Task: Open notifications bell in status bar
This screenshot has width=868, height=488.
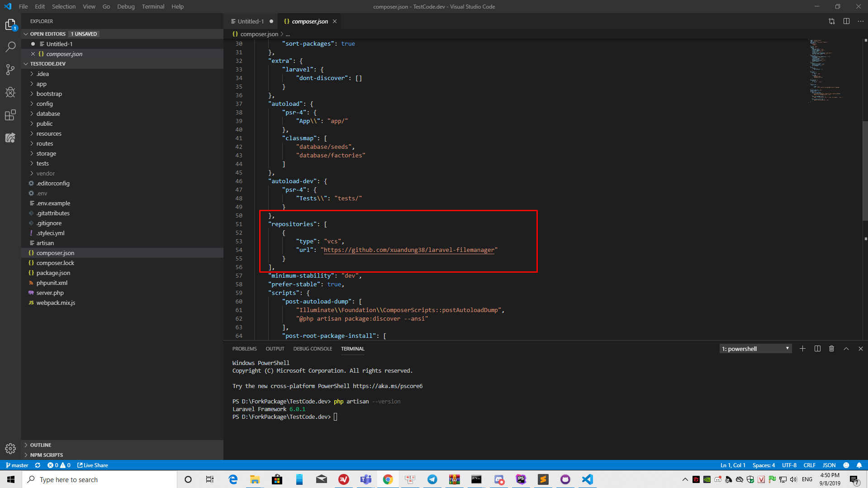Action: 859,465
